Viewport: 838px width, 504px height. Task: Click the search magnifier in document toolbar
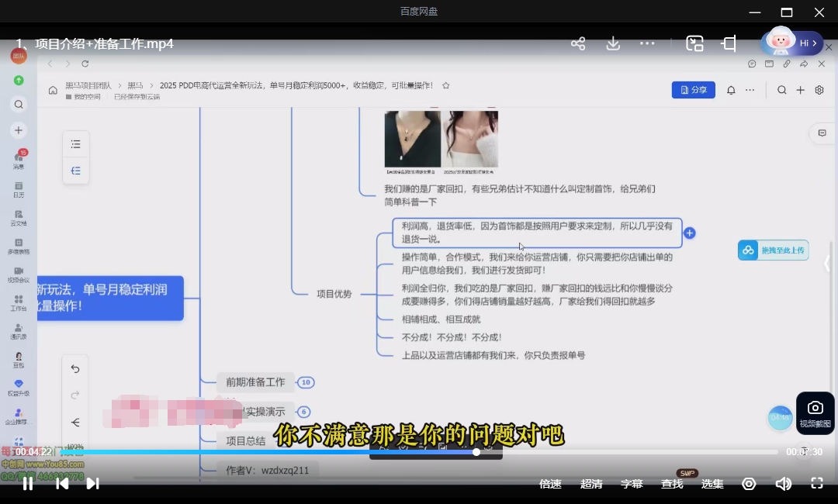[x=781, y=90]
